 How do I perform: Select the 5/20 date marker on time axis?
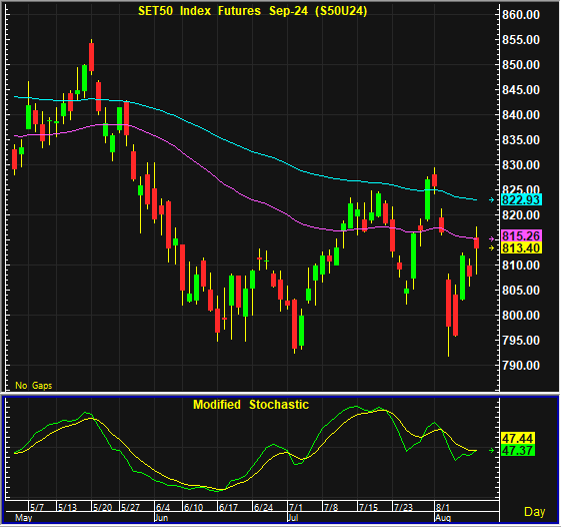coord(102,507)
